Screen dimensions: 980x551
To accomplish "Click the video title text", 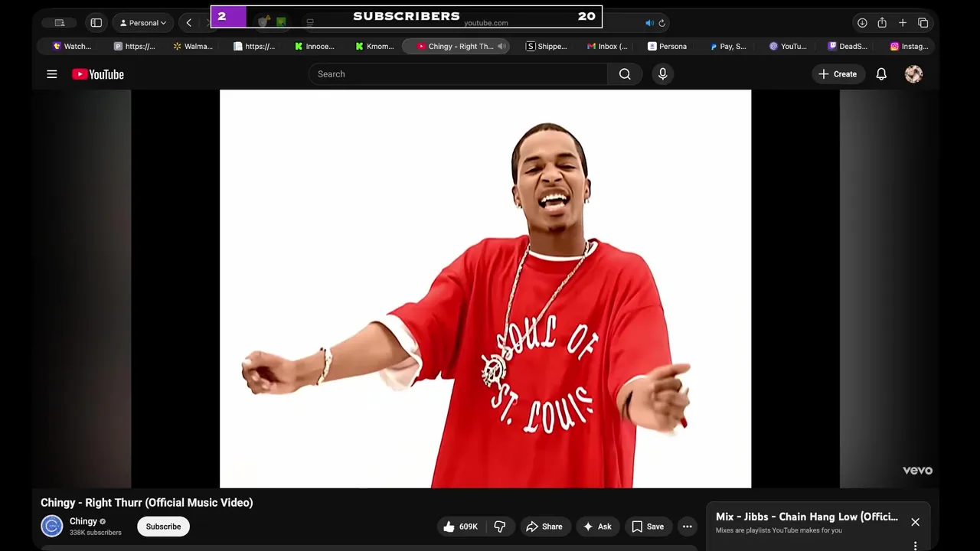I will point(147,503).
